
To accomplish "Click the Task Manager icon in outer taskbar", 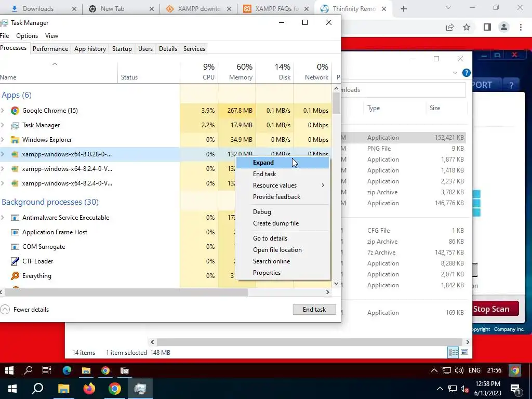I will point(140,389).
